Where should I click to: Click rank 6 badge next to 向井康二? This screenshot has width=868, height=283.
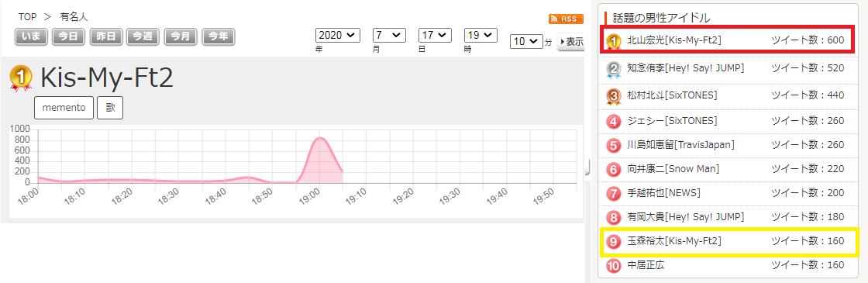click(613, 170)
